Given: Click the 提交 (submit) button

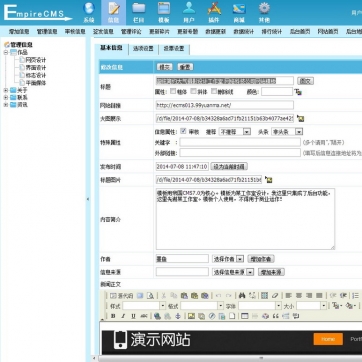Looking at the screenshot, I should click(164, 67).
